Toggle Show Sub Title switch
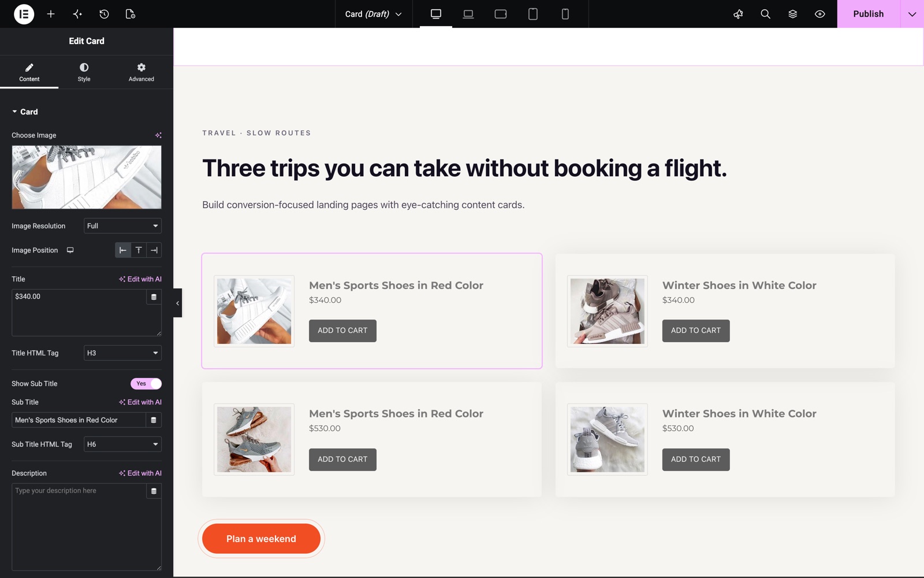 point(146,384)
